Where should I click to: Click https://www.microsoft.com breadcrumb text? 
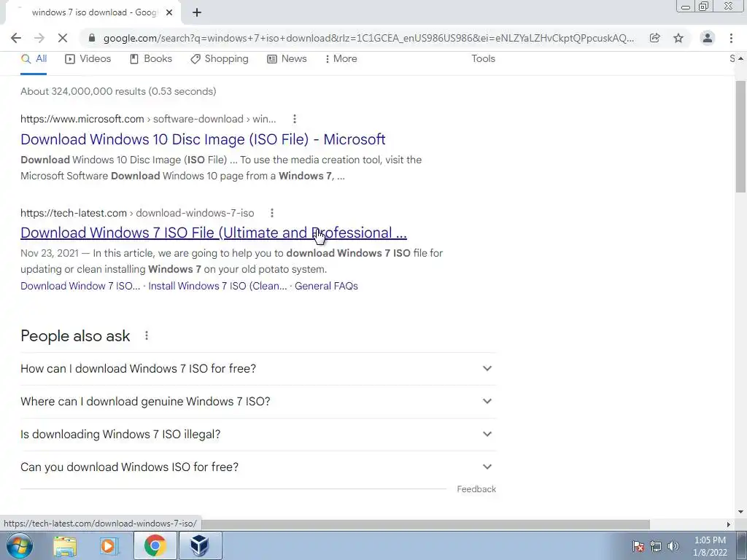(82, 119)
